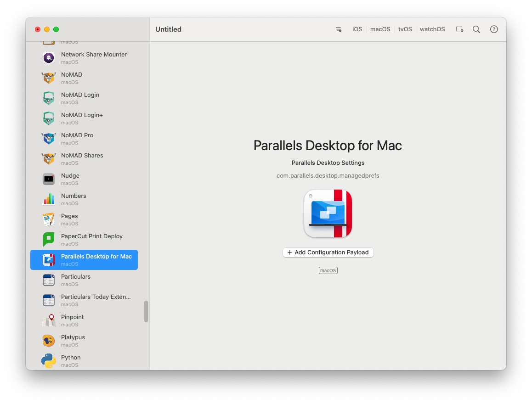Screen dimensions: 532x404
Task: Toggle the iOS platform filter
Action: pos(357,29)
